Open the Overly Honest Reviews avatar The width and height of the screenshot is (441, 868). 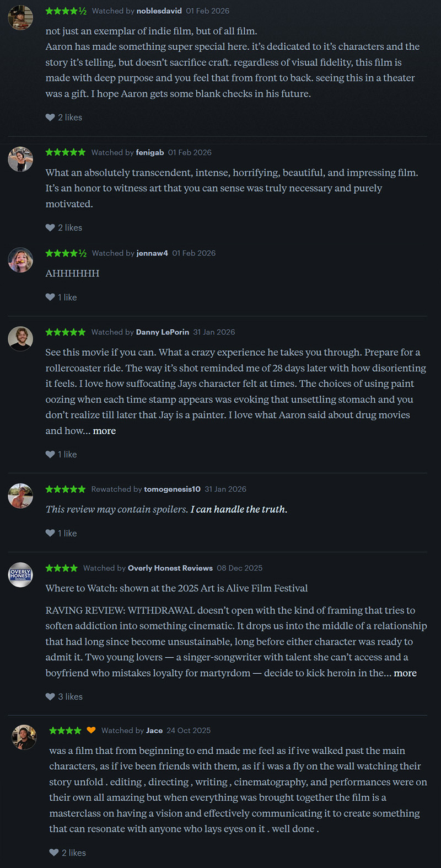pos(20,575)
